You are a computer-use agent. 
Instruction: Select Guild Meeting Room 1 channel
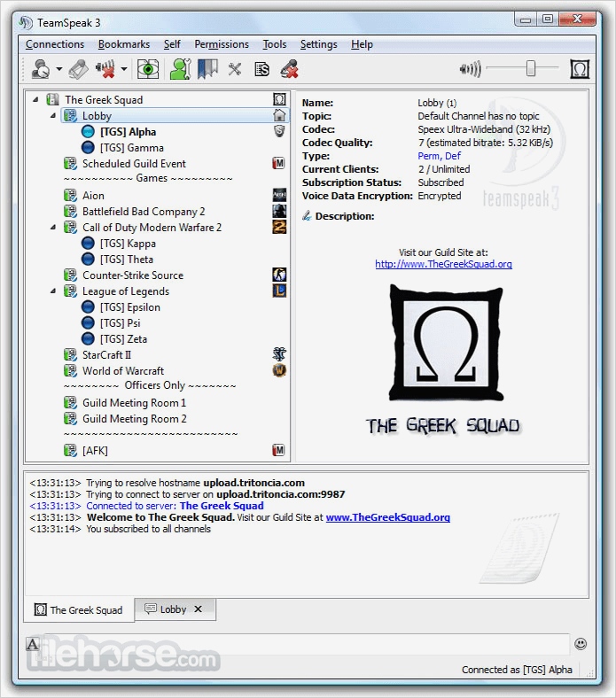(x=134, y=403)
